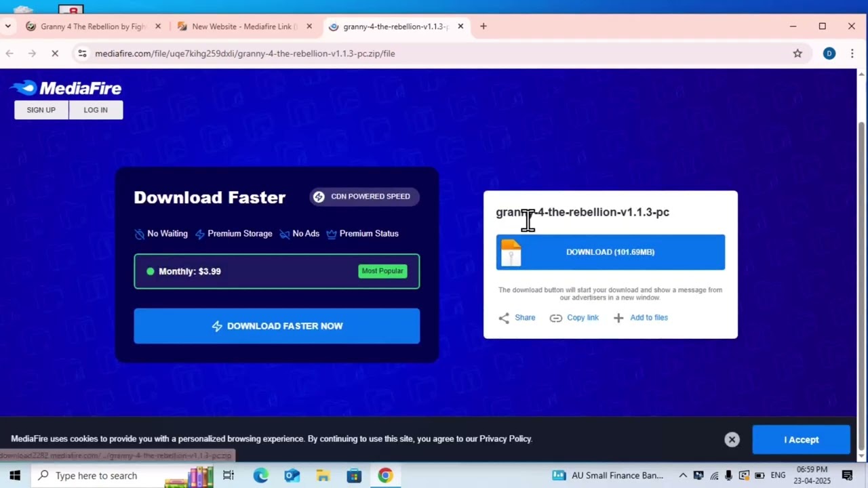Click the zip file icon on download button
Screen dimensions: 868x488
[x=511, y=253]
